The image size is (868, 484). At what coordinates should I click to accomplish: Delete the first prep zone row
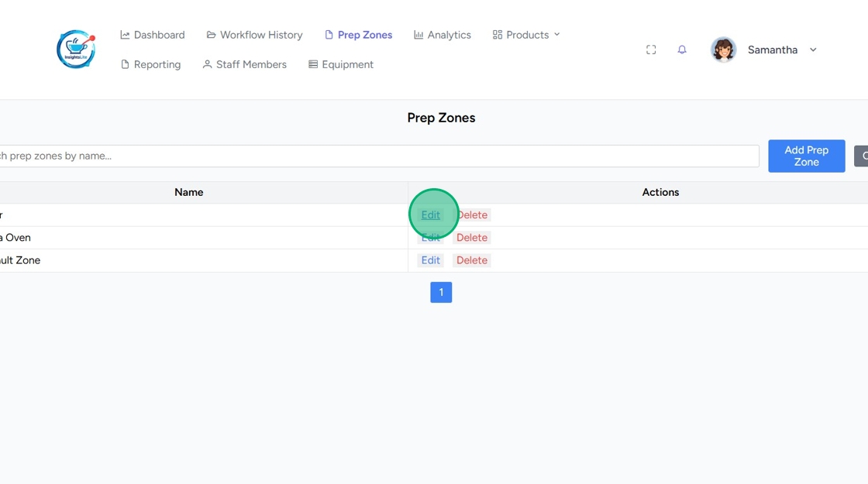pos(472,215)
